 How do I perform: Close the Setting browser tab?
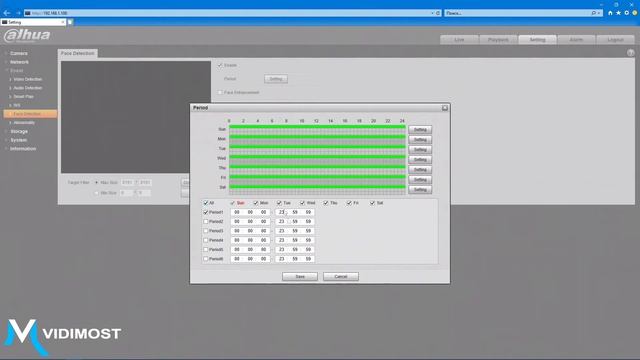[x=62, y=22]
